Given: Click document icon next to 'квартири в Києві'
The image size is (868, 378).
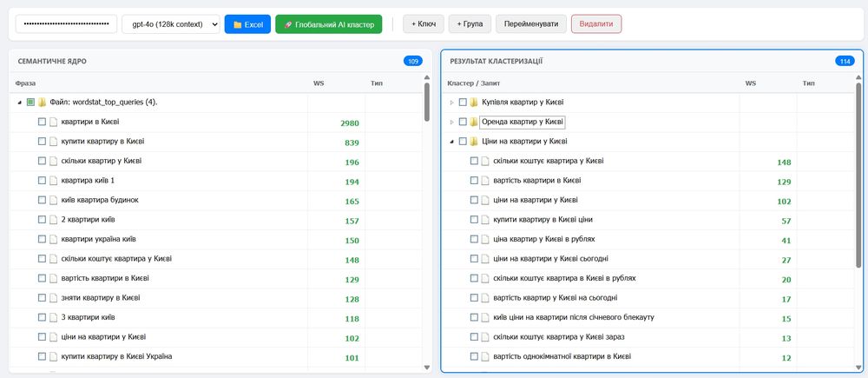Looking at the screenshot, I should pos(53,123).
